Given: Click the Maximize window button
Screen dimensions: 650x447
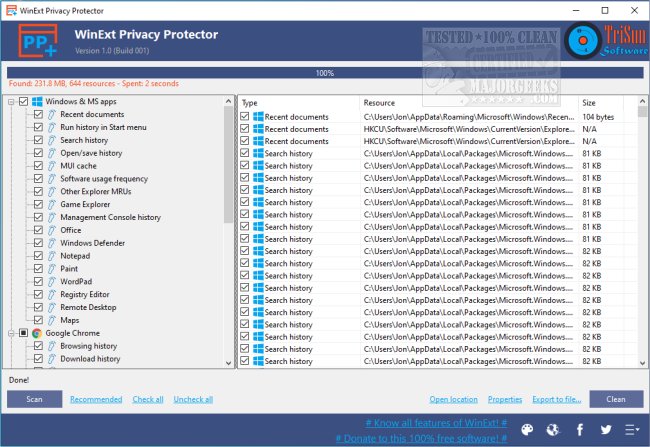Looking at the screenshot, I should coord(605,10).
